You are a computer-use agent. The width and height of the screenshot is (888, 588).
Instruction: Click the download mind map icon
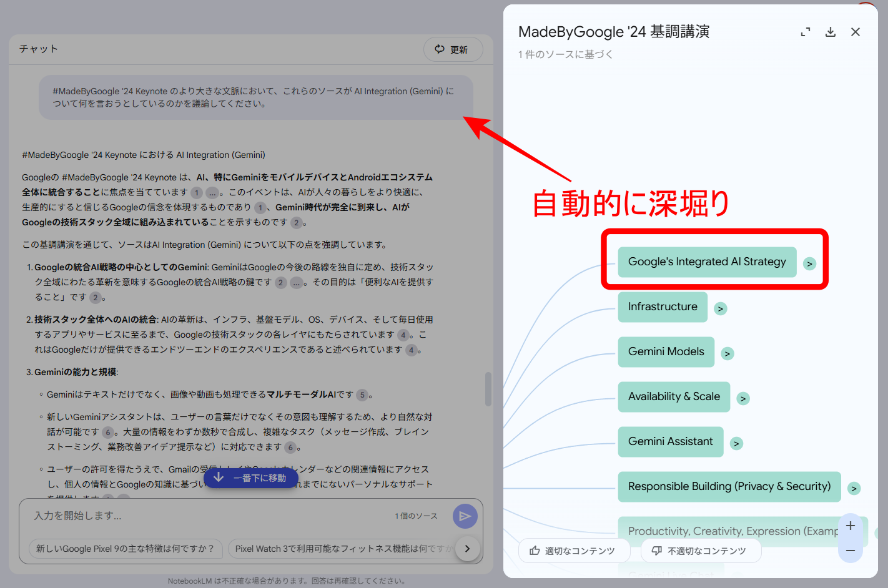(831, 32)
